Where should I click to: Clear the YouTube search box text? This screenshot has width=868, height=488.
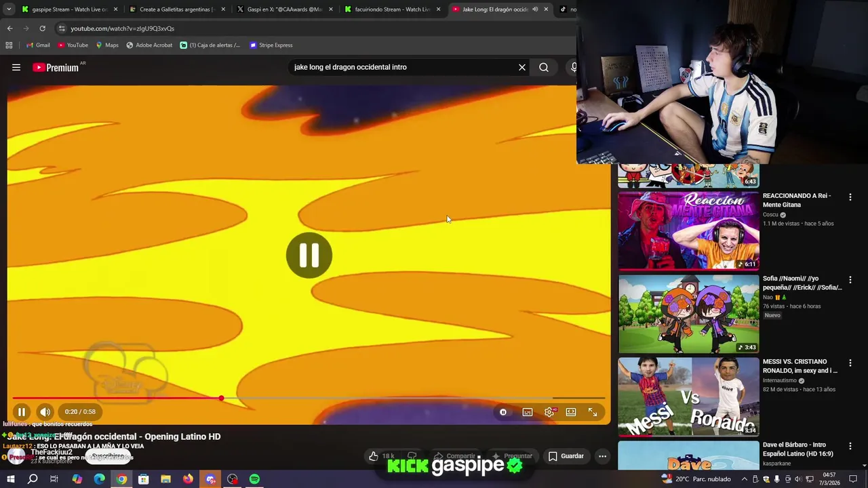[522, 67]
